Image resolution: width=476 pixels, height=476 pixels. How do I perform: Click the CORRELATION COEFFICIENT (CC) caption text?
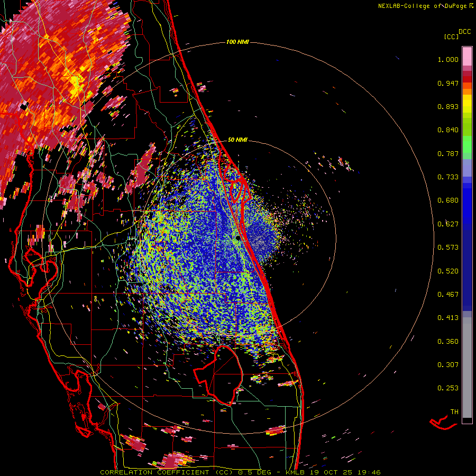pos(167,472)
